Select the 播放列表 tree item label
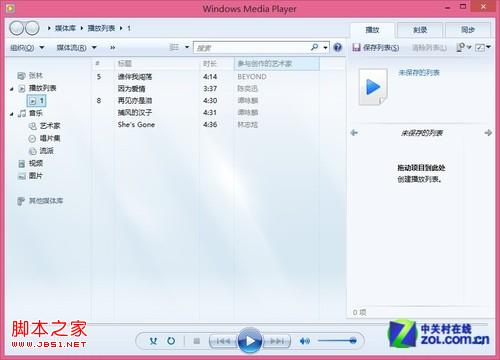Screen dimensions: 500x360 43,88
